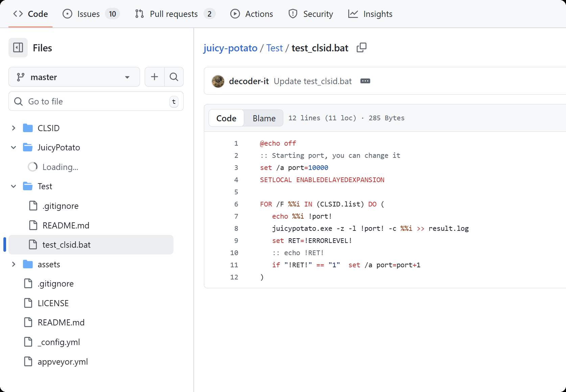Open the master branch dropdown
Screen dimensions: 566x392
click(x=74, y=77)
